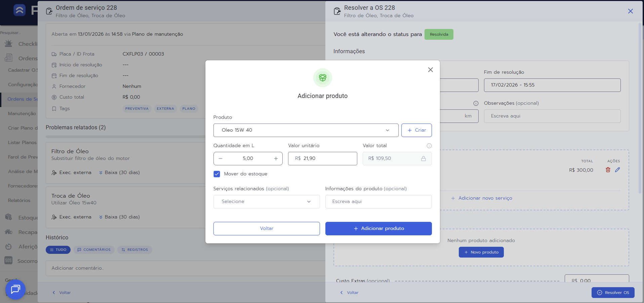The image size is (644, 303).
Task: Click the blue pencil edit icon
Action: [617, 170]
